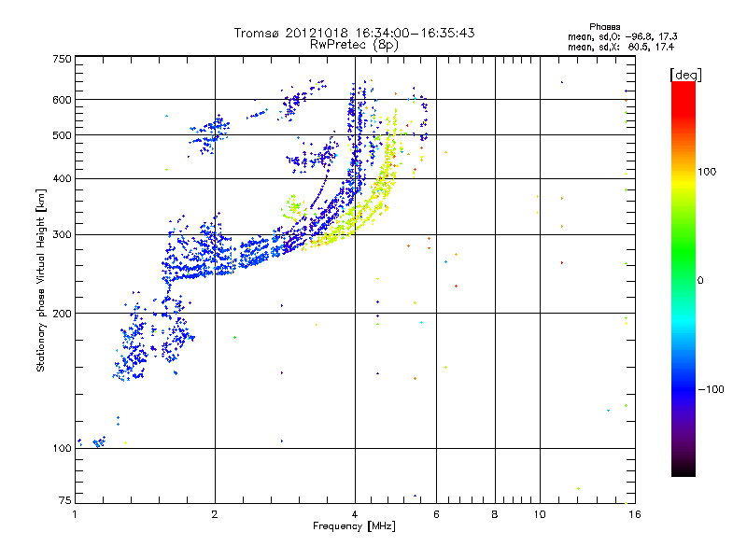Click the "Phases" heading at top right
Viewport: 747px width, 560px height.
(x=604, y=27)
